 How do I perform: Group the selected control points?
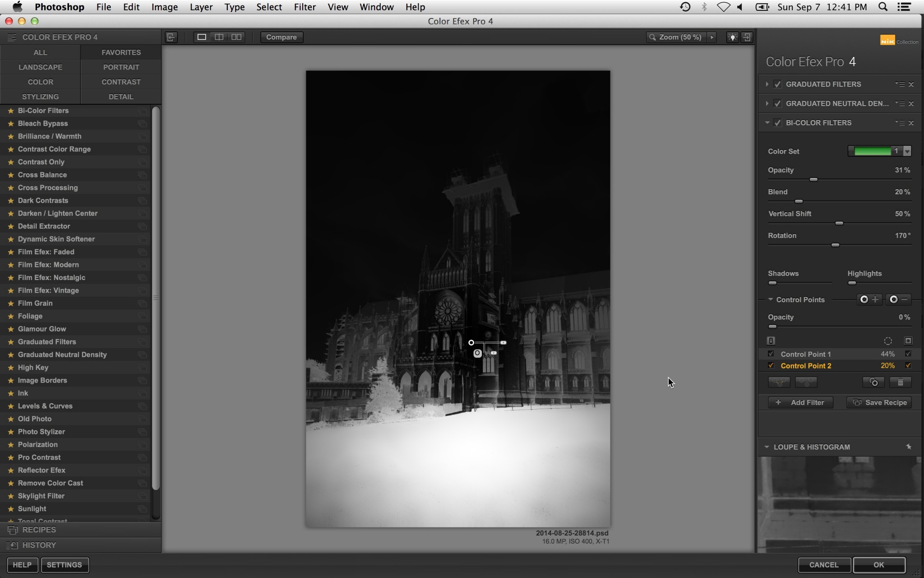(x=779, y=382)
